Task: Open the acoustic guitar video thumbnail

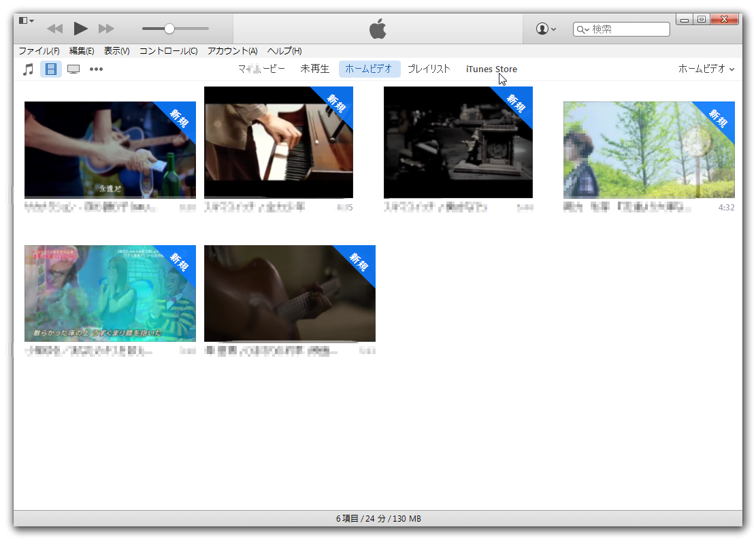Action: (289, 293)
